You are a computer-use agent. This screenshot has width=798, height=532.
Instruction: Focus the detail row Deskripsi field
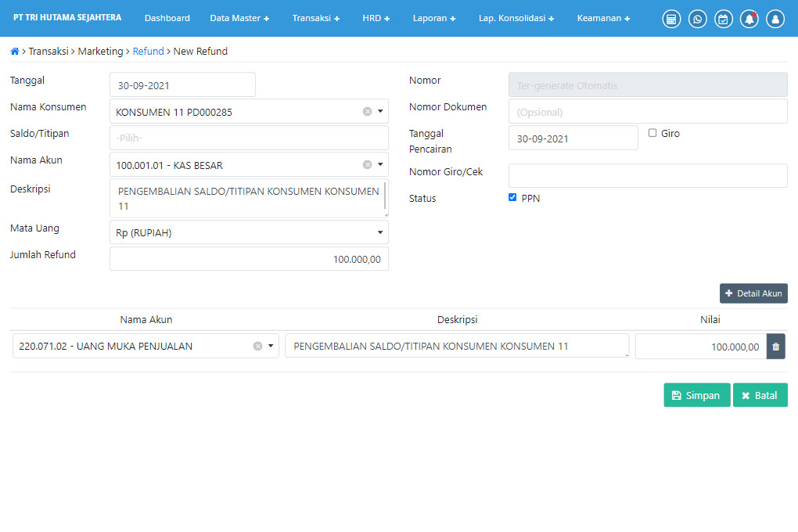[x=457, y=346]
